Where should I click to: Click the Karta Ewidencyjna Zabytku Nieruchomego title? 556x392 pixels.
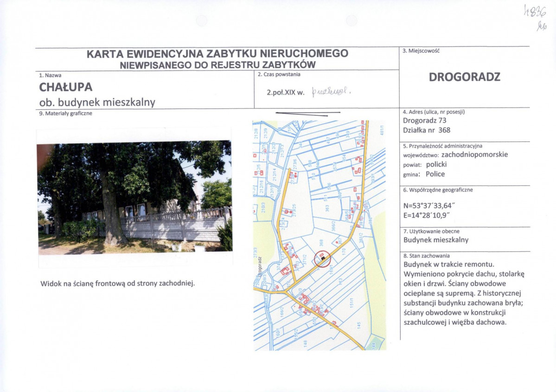point(217,54)
